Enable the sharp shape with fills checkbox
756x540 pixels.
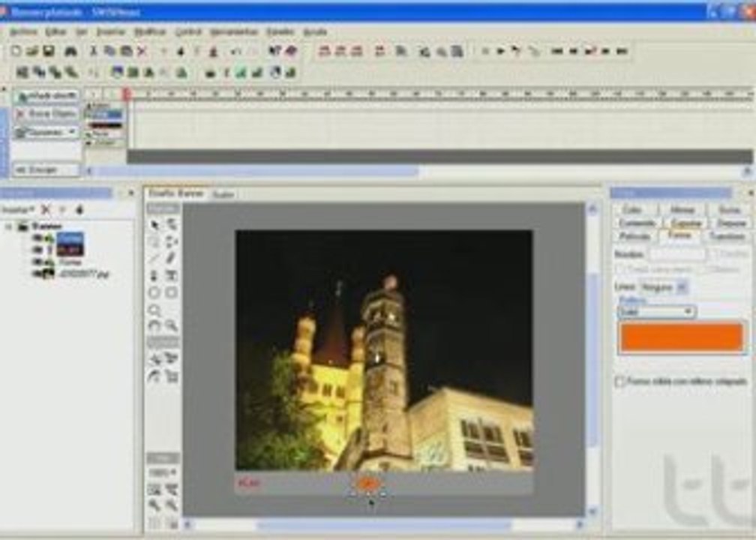[x=620, y=381]
